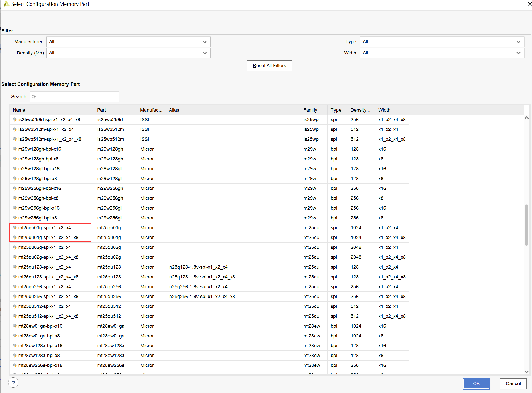The image size is (532, 393).
Task: Select row mt25qu256-spi-x1_x2_x4
Action: (x=209, y=286)
